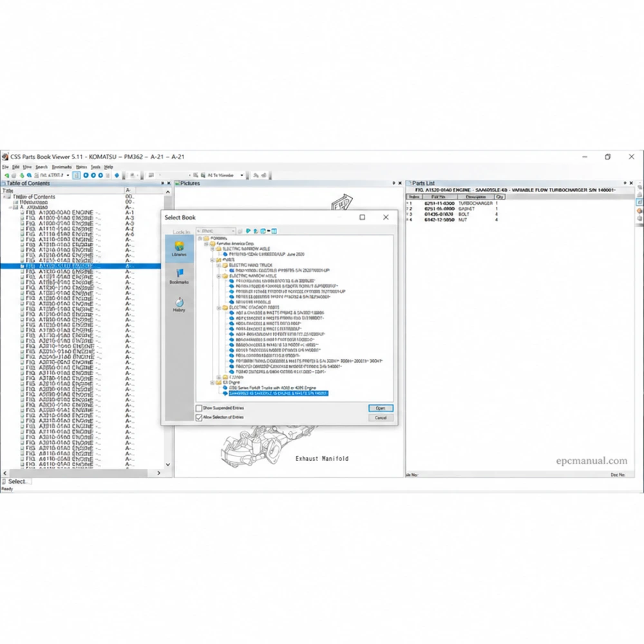Click Open button in Select Book
Image resolution: width=644 pixels, height=644 pixels.
click(381, 408)
